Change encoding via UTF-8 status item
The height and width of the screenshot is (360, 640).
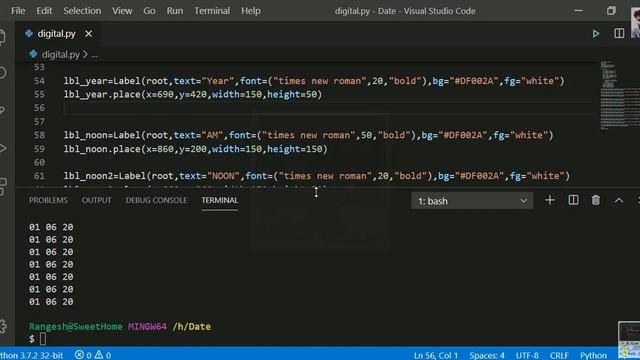(527, 355)
